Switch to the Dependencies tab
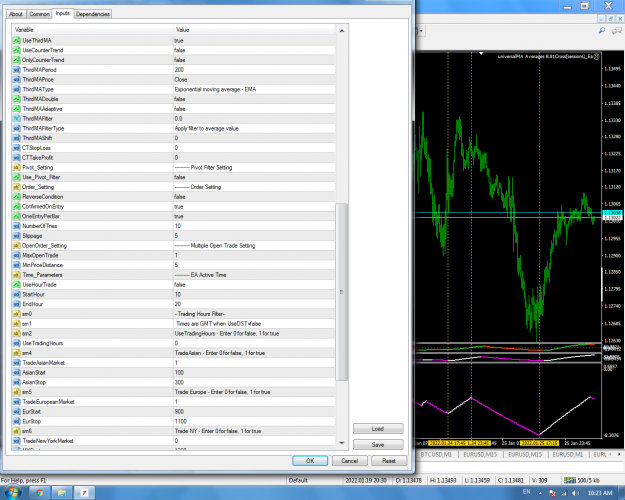This screenshot has height=500, width=625. point(92,14)
